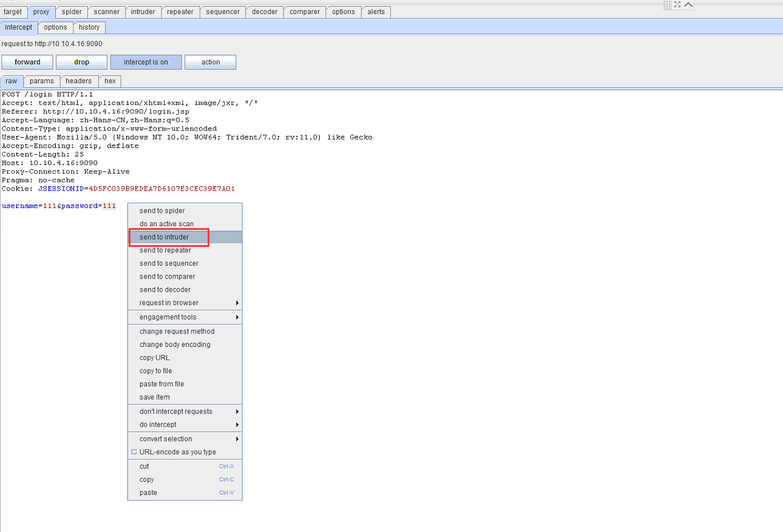
Task: Select 'change request method' entry
Action: pos(185,331)
